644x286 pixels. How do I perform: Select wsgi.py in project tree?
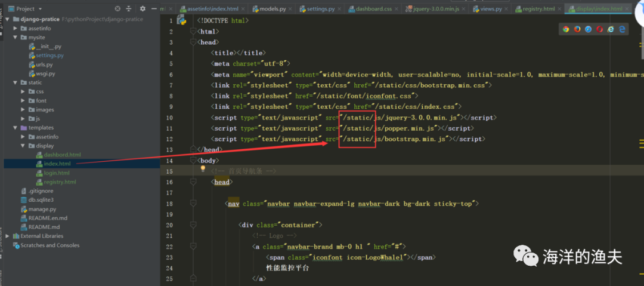(x=45, y=73)
